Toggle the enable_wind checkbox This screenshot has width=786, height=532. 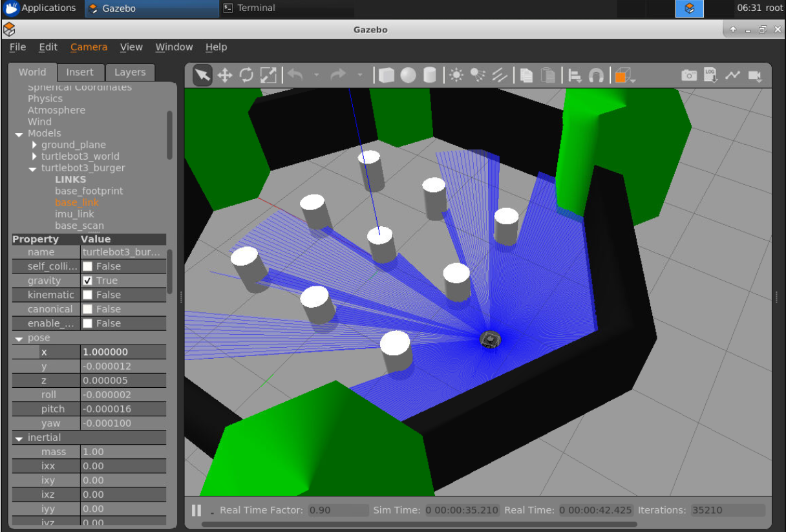point(87,323)
